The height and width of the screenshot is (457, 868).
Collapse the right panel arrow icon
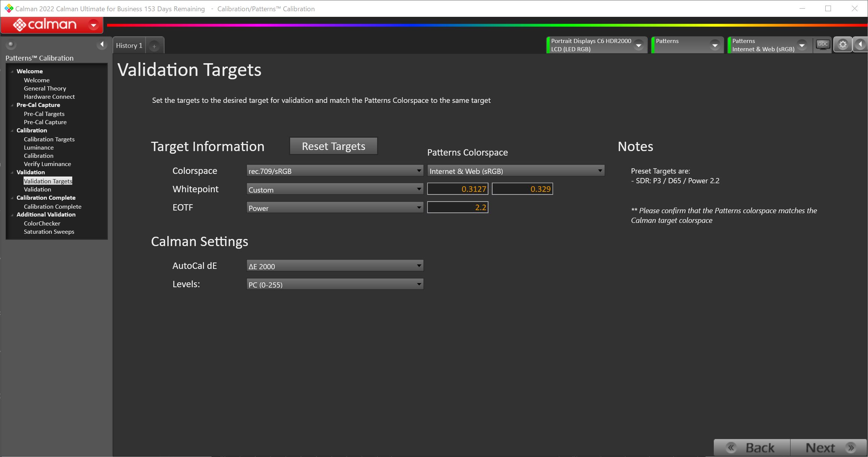pyautogui.click(x=860, y=45)
